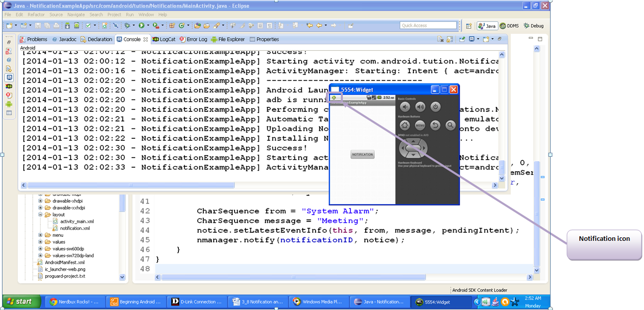
Task: Open the Debug button dropdown arrow
Action: coord(134,25)
